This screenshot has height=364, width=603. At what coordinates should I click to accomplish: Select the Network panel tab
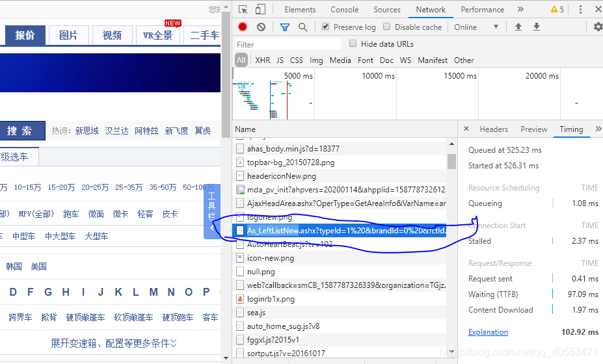[431, 10]
